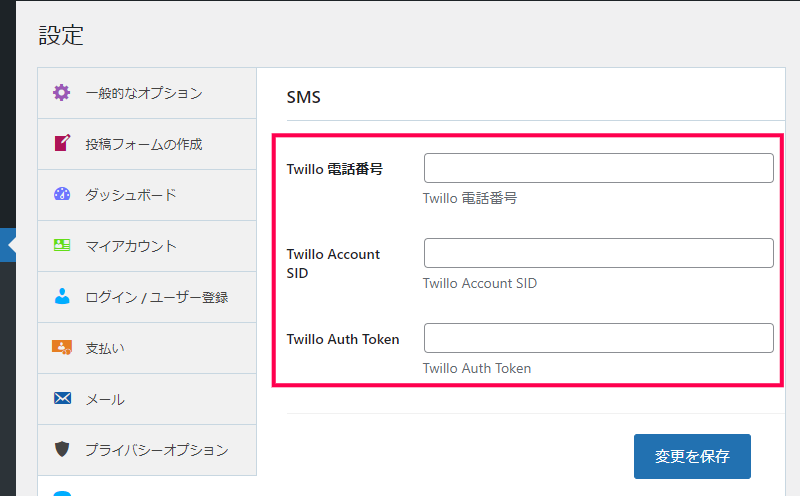This screenshot has height=496, width=800.
Task: Click the purple gear icon for general options
Action: [x=62, y=92]
